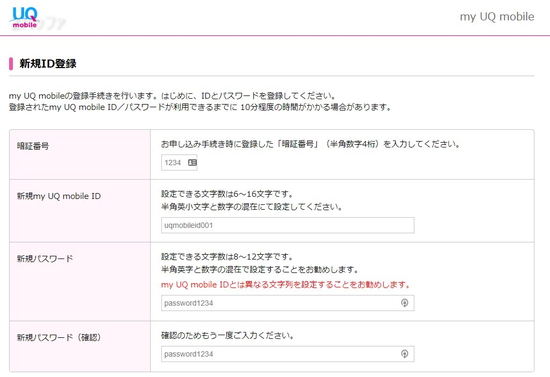The image size is (550, 377).
Task: Click the PIN instruction text about 半角数字4桁
Action: pos(310,144)
